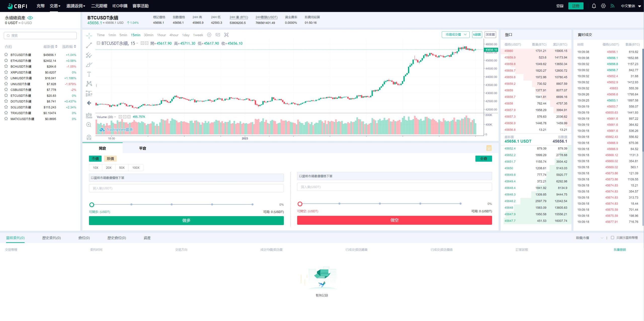The image size is (644, 321).
Task: Open the 歷史委托(0) tab
Action: click(x=51, y=238)
